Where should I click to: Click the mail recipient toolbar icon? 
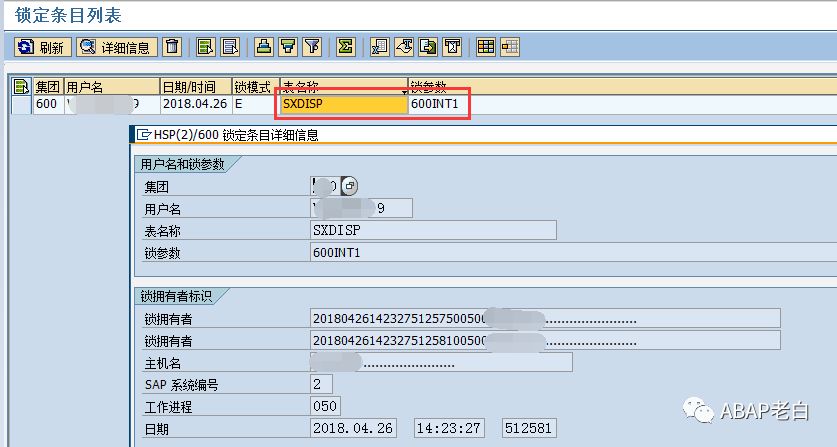coord(453,47)
